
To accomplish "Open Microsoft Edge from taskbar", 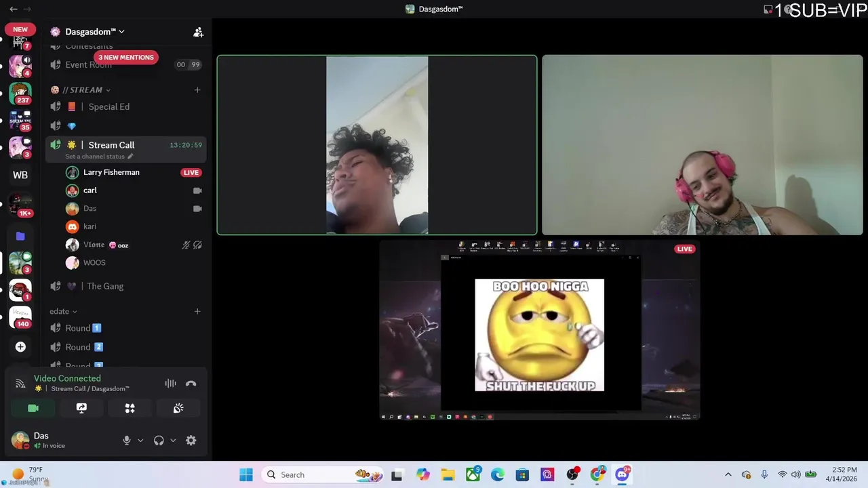I will pos(498,474).
